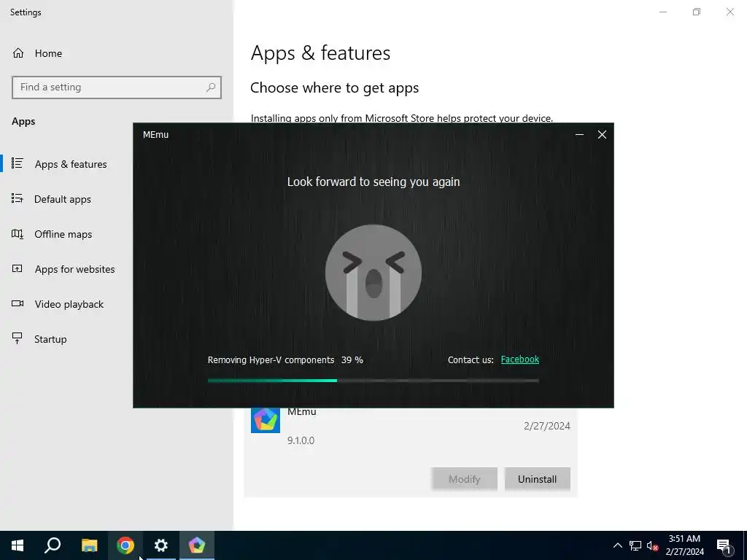Screen dimensions: 747x560
Task: Click the Video playback camera icon
Action: coord(18,303)
